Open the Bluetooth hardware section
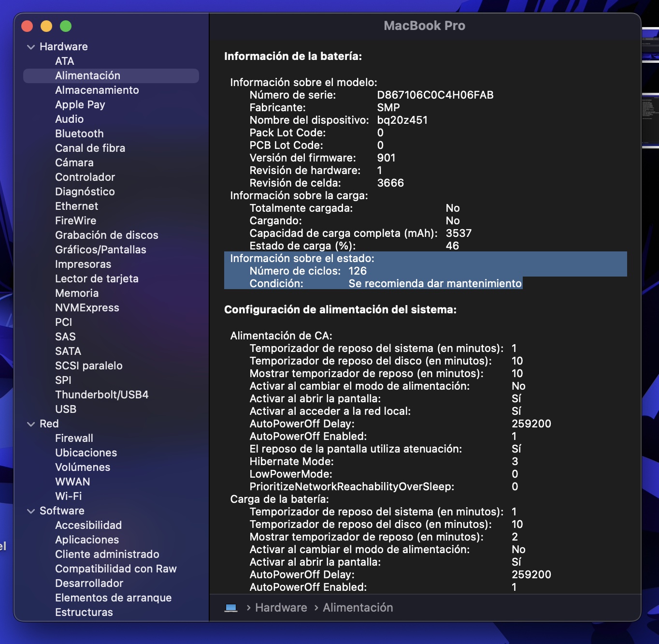This screenshot has width=659, height=644. point(79,134)
